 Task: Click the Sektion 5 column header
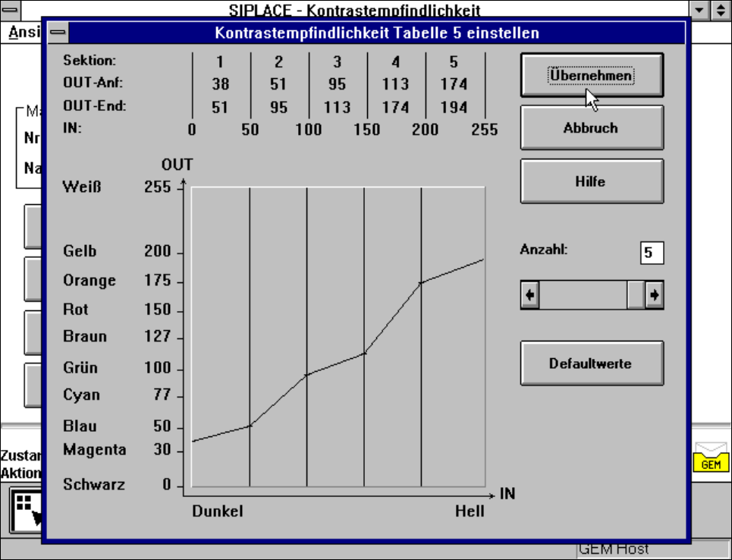click(x=454, y=61)
